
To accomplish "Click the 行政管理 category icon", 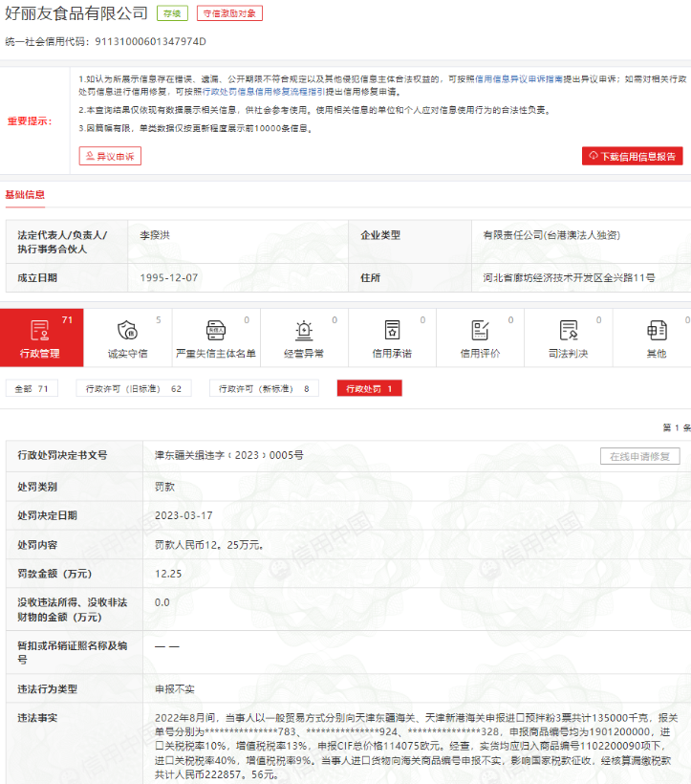I will click(39, 331).
